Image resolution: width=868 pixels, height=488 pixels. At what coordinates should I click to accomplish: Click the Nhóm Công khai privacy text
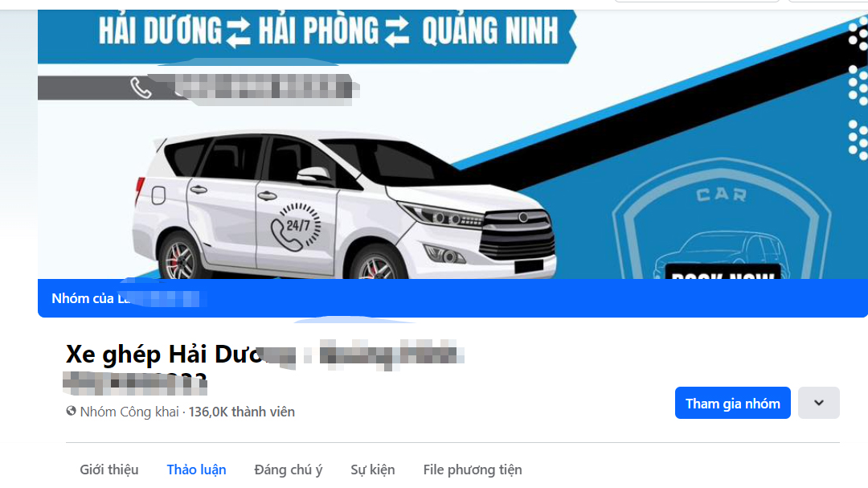pos(129,412)
